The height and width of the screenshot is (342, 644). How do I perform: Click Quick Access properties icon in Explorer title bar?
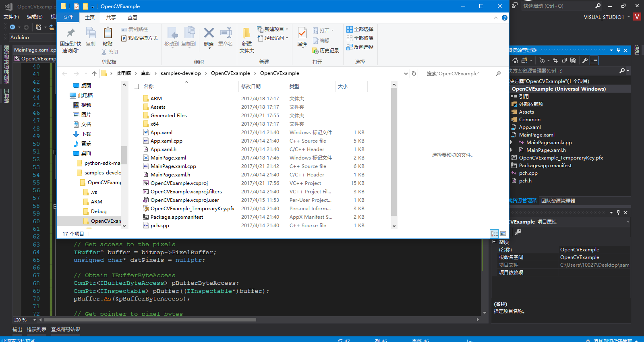coord(77,6)
